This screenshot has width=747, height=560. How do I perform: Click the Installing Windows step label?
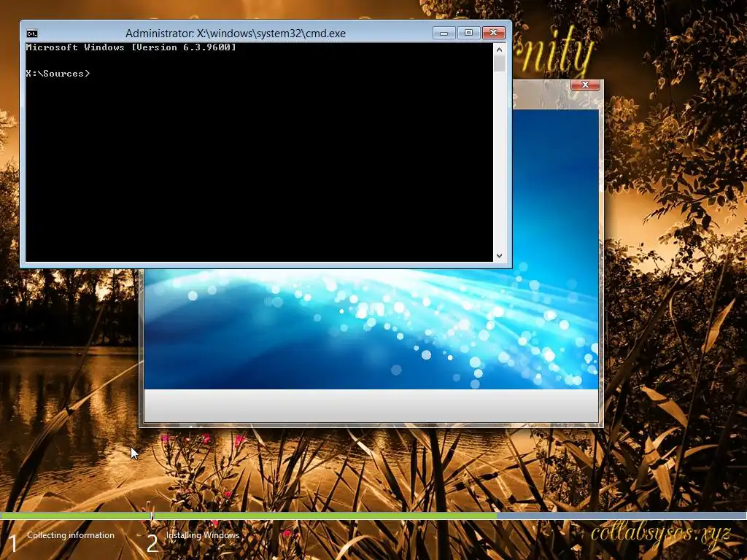pyautogui.click(x=203, y=535)
